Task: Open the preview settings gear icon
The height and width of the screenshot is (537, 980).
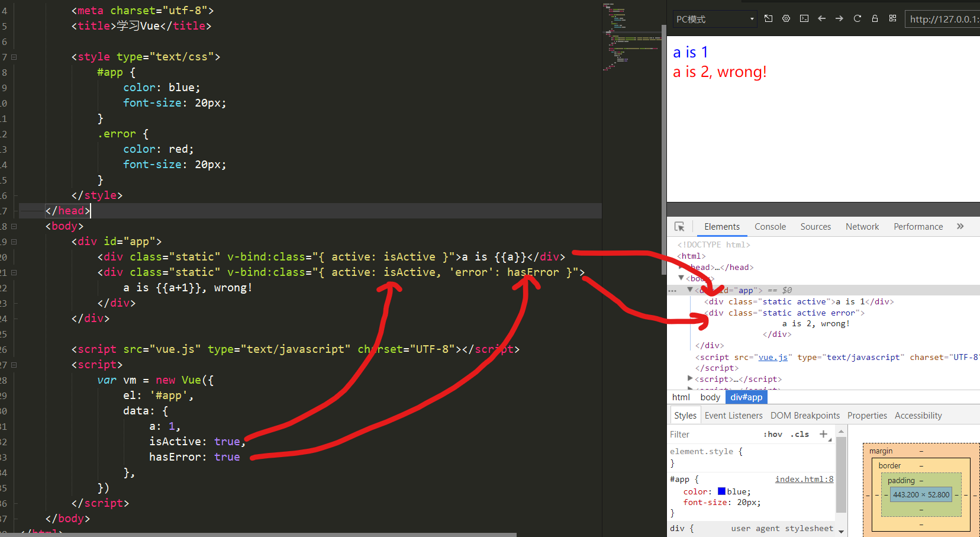Action: pyautogui.click(x=786, y=18)
